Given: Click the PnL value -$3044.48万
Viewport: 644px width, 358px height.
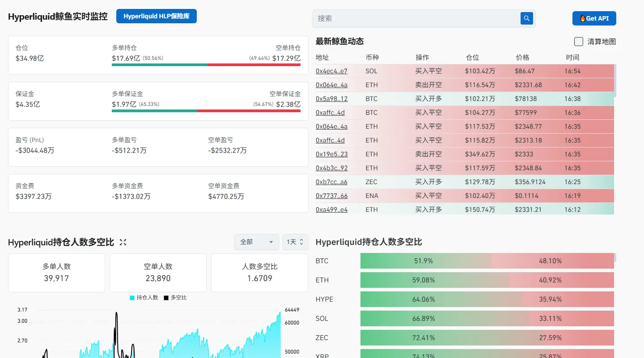Looking at the screenshot, I should tap(35, 151).
